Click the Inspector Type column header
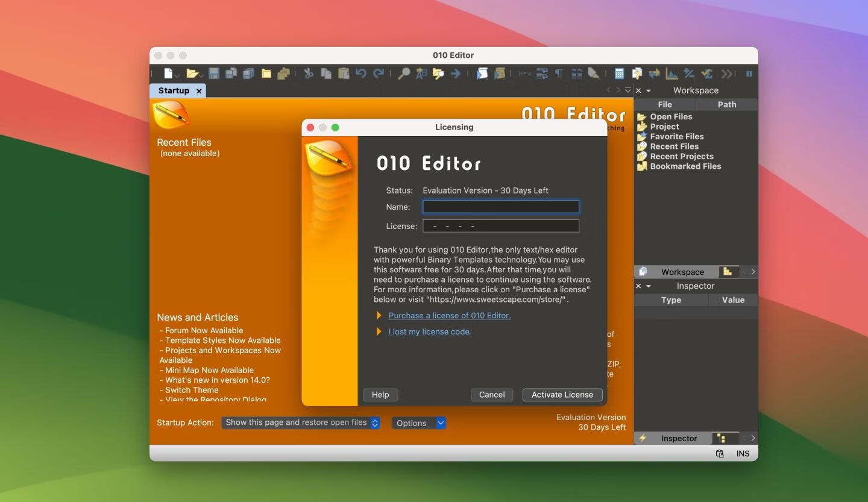The width and height of the screenshot is (868, 502). pyautogui.click(x=671, y=300)
